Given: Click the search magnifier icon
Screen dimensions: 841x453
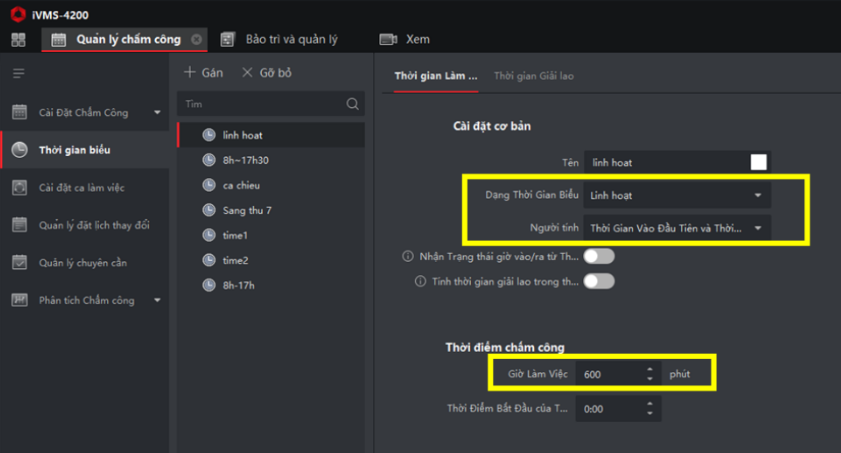Looking at the screenshot, I should (352, 104).
